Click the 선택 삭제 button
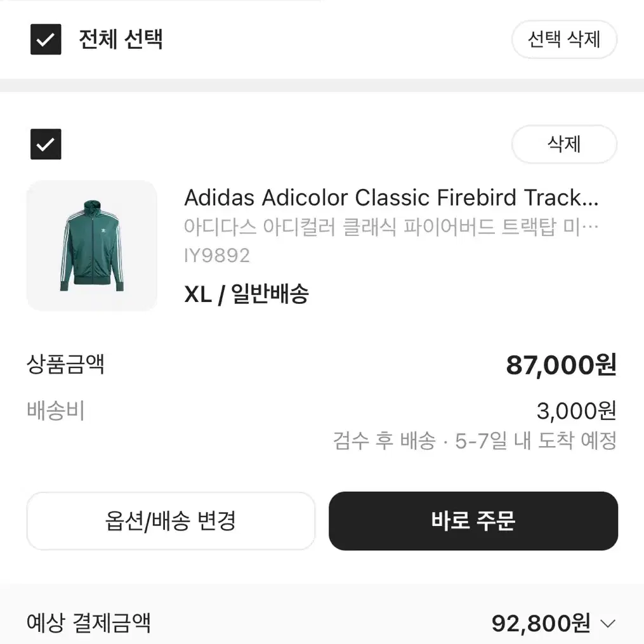Image resolution: width=644 pixels, height=644 pixels. coord(564,39)
